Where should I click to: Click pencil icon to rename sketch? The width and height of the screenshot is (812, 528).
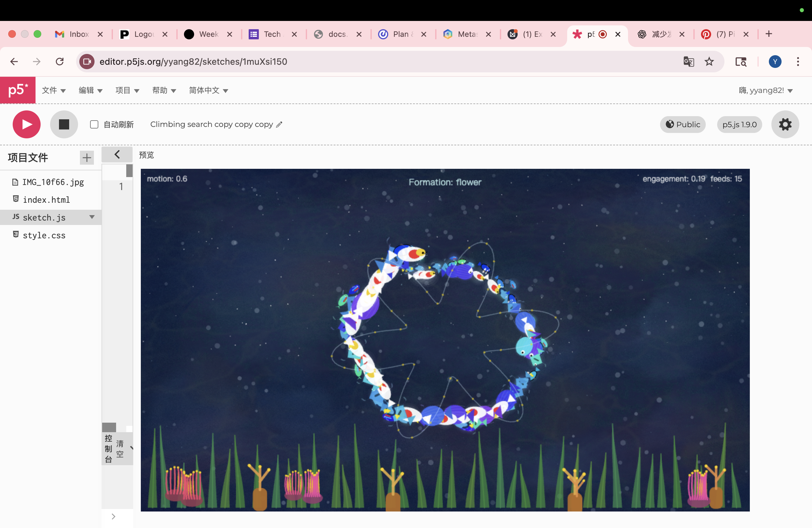click(x=279, y=125)
